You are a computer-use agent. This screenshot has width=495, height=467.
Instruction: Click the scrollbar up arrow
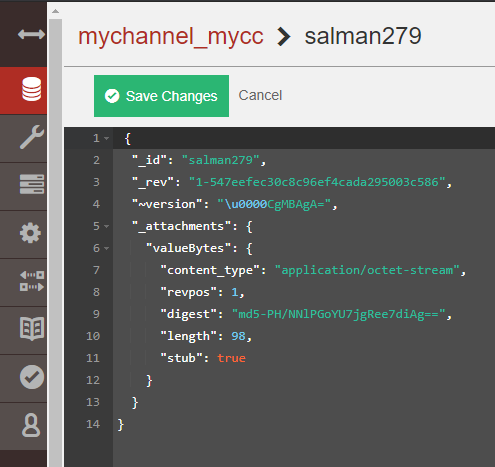click(55, 11)
